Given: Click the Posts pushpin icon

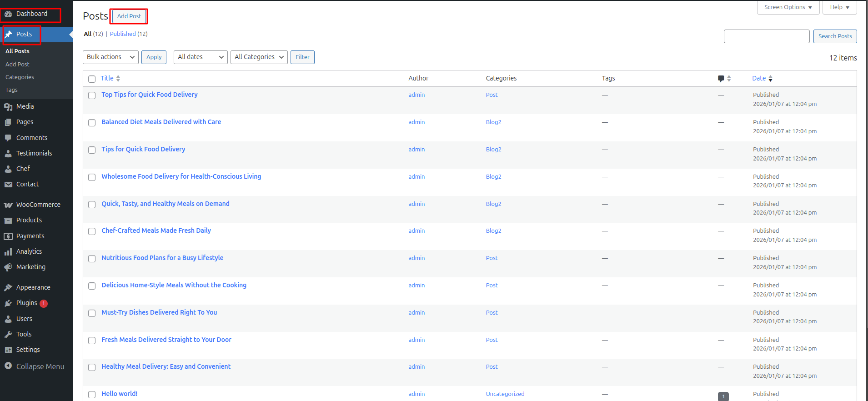Looking at the screenshot, I should tap(8, 34).
